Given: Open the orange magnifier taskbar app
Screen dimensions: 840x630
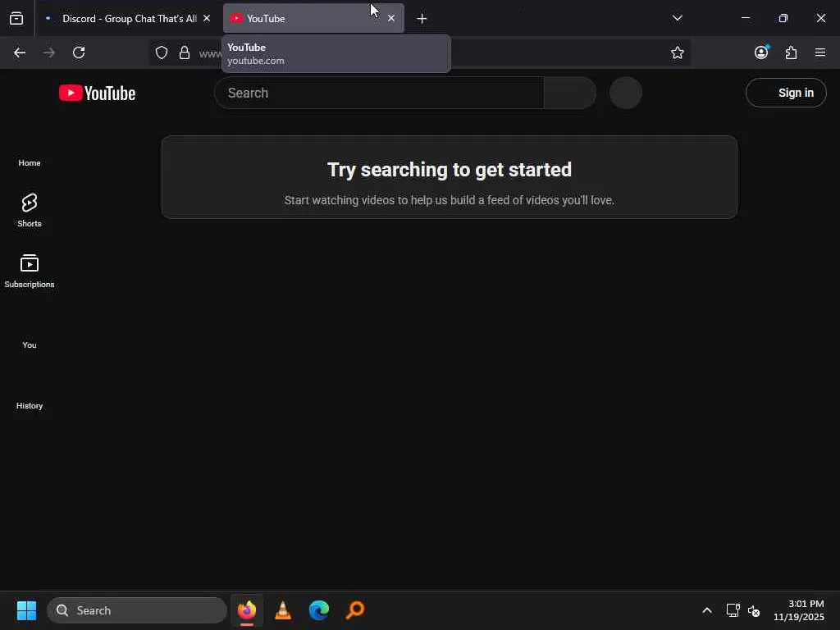Looking at the screenshot, I should click(x=354, y=610).
